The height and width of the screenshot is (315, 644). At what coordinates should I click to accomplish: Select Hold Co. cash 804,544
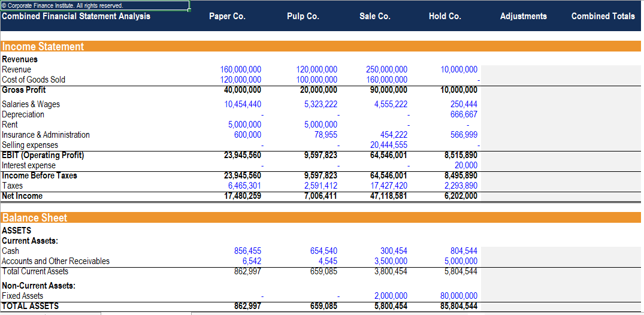click(x=464, y=251)
